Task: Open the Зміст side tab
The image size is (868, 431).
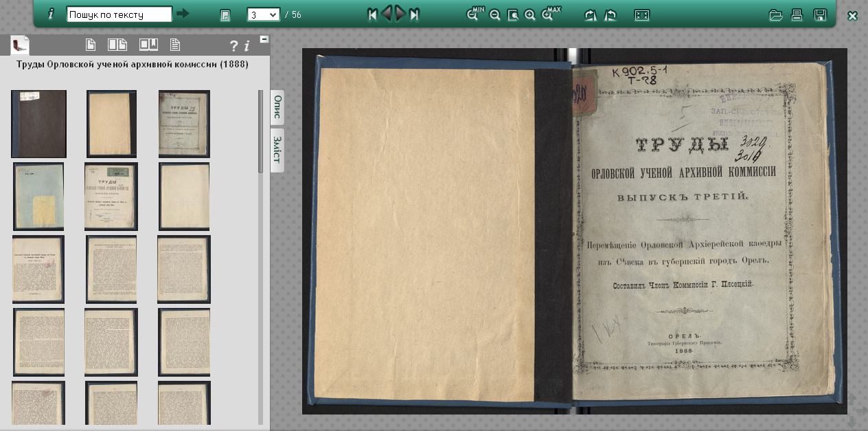Action: (277, 150)
